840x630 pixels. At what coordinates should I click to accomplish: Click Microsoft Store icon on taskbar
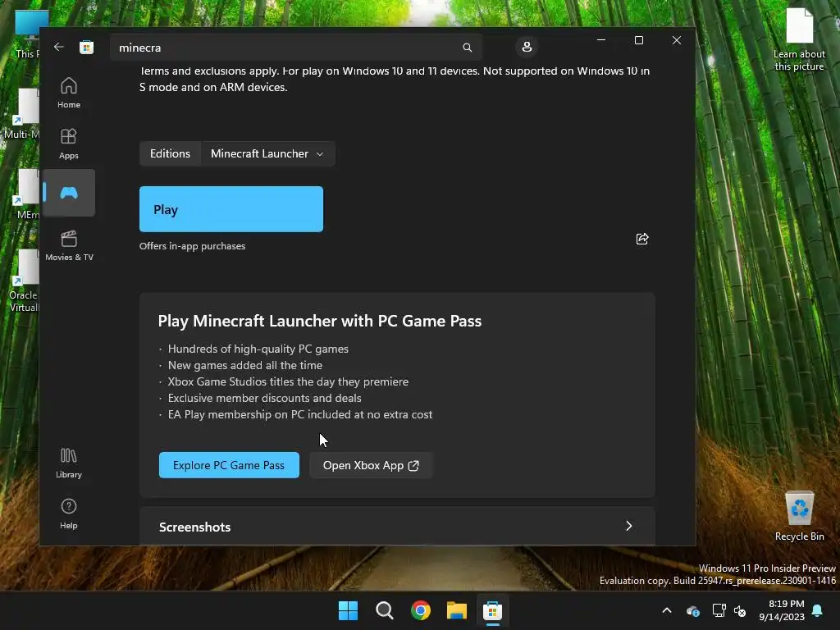[492, 610]
